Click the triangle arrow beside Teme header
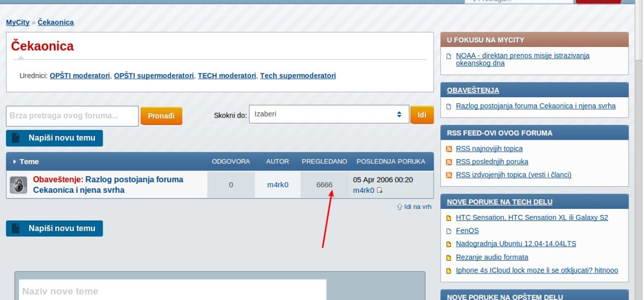The image size is (644, 300). pyautogui.click(x=15, y=161)
